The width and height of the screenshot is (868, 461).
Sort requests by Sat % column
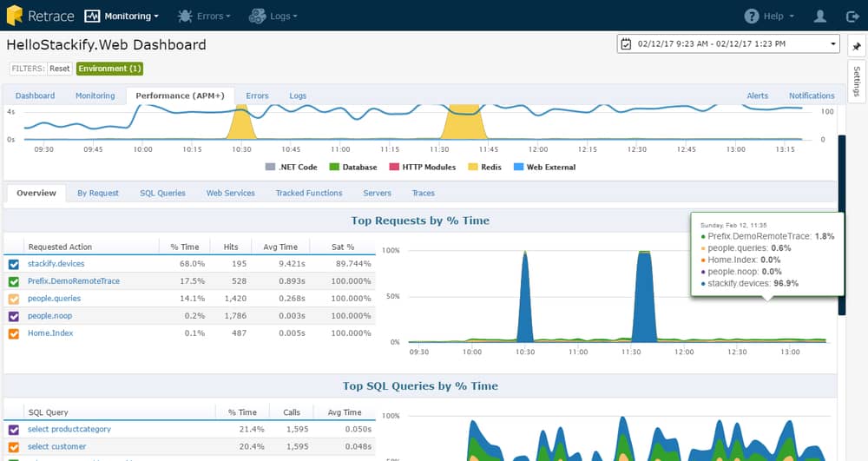pos(343,247)
